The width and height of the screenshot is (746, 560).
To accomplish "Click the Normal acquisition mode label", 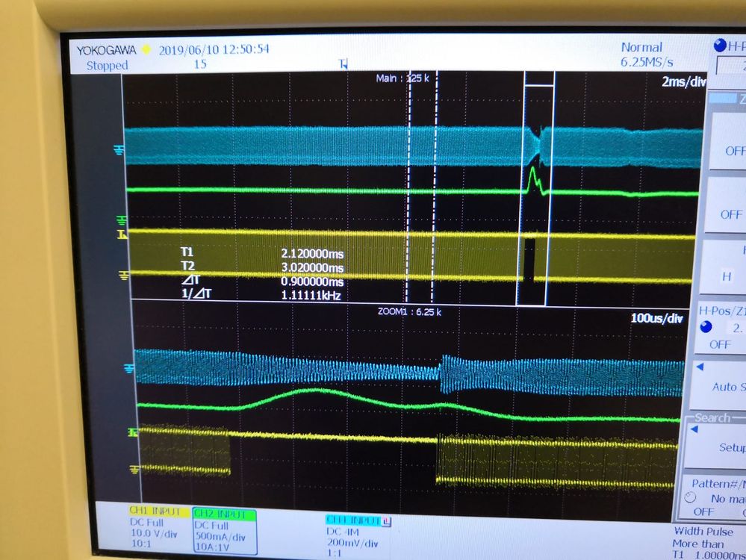I will 641,48.
